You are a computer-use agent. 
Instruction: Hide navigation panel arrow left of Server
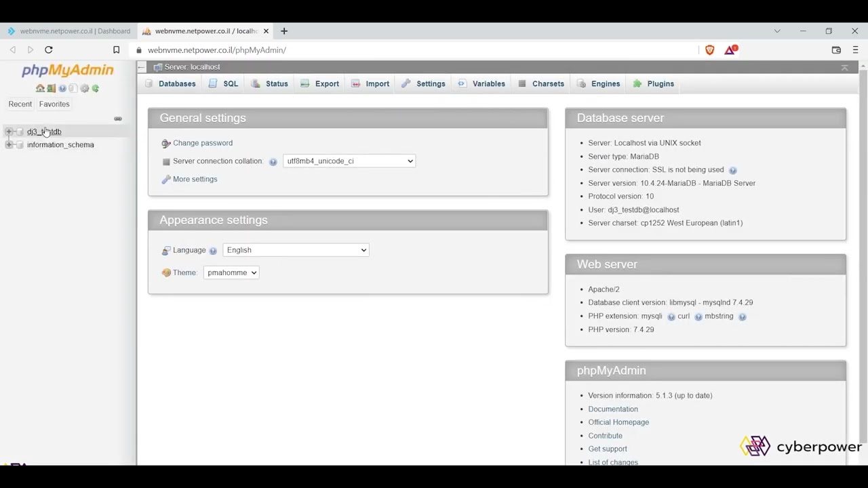142,67
